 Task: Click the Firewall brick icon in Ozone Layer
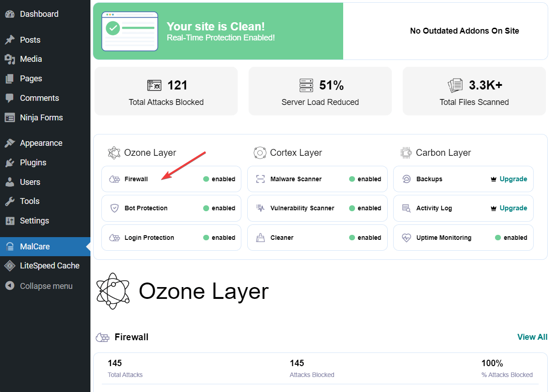click(115, 179)
